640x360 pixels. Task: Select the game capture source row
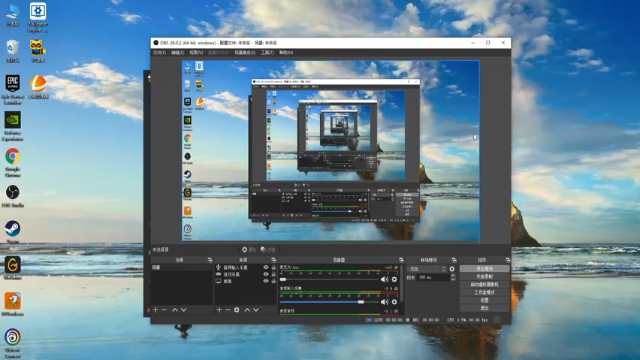coord(246,274)
